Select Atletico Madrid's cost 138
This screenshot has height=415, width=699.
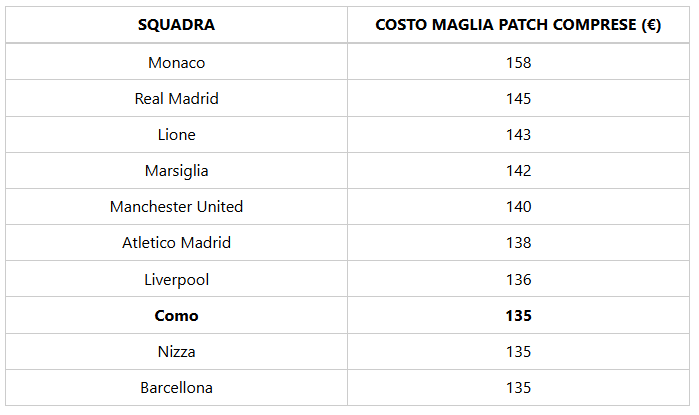pyautogui.click(x=518, y=242)
